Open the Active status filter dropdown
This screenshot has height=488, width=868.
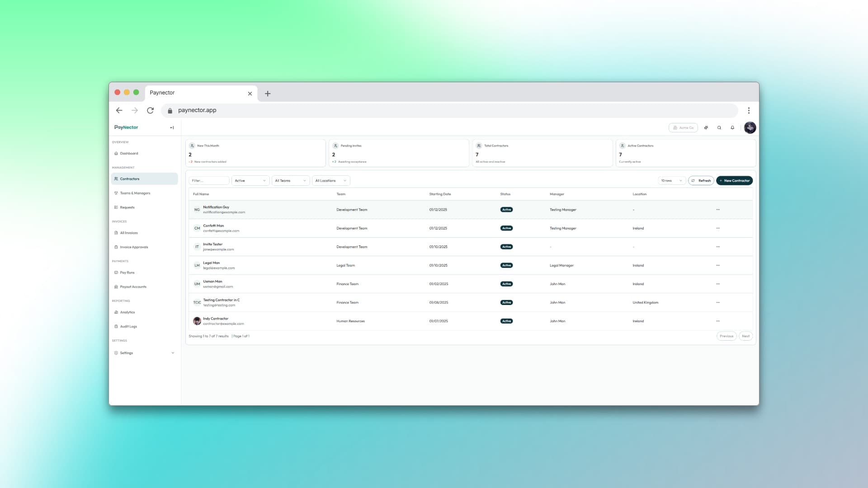coord(250,181)
